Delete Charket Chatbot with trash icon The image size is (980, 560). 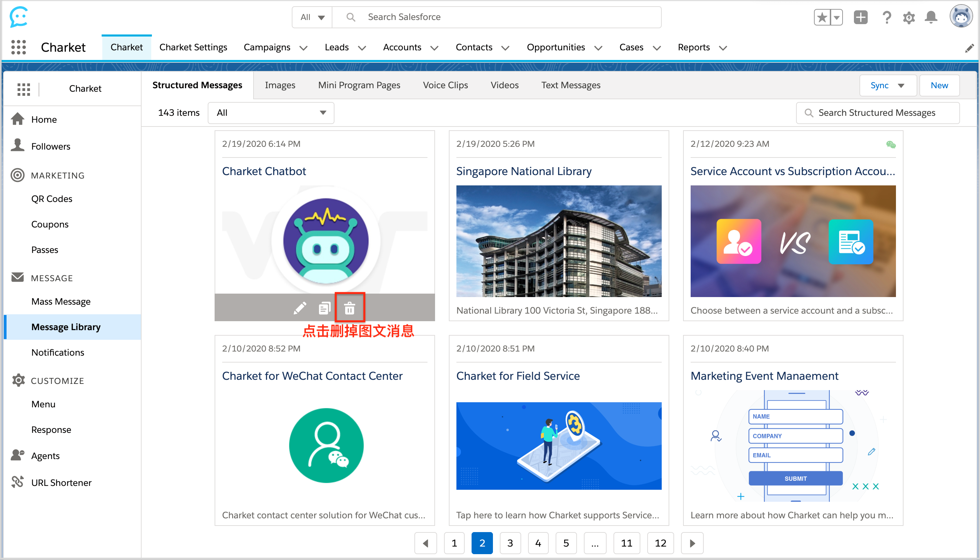point(350,308)
